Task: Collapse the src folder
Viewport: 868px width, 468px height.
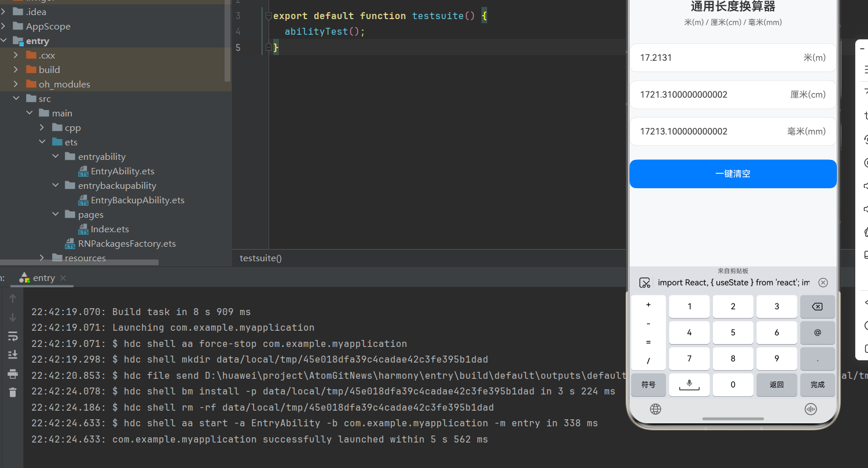Action: [16, 98]
